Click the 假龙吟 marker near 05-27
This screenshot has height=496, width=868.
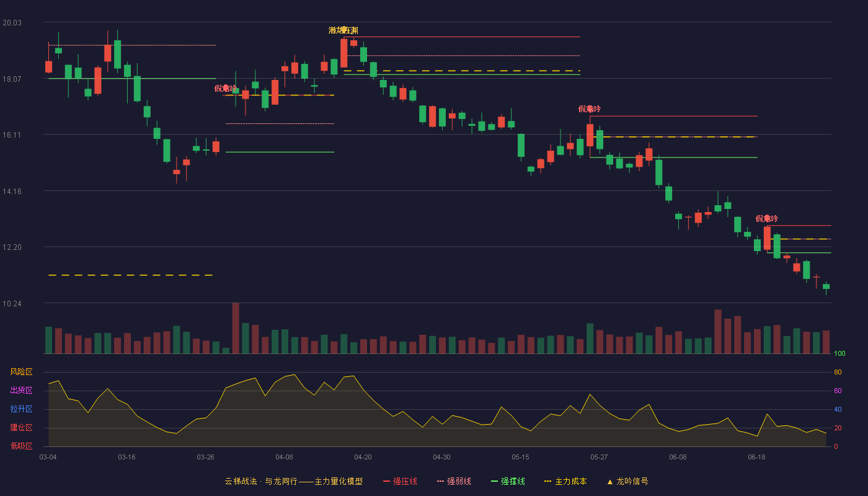(590, 108)
